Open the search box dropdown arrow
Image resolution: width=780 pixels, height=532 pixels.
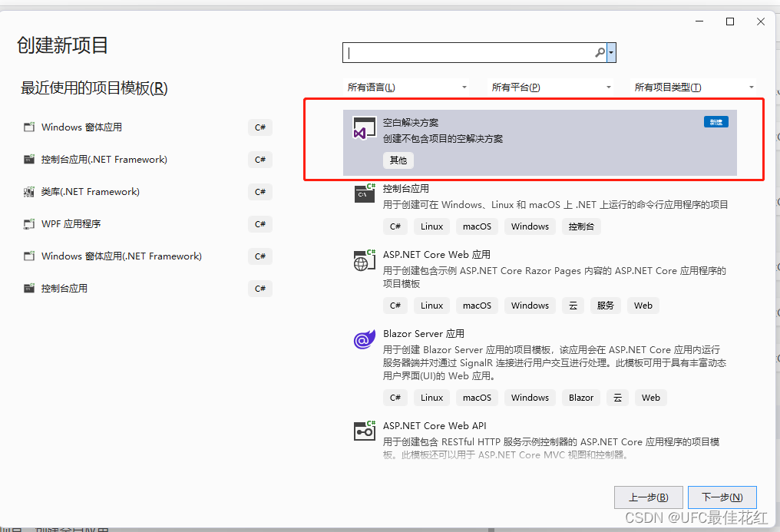coord(611,52)
